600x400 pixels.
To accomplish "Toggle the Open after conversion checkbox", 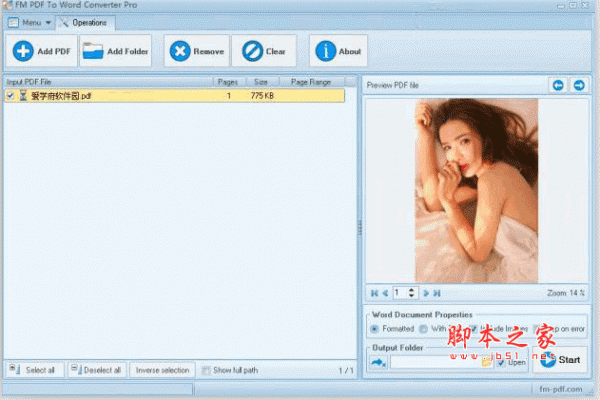I will (x=501, y=362).
